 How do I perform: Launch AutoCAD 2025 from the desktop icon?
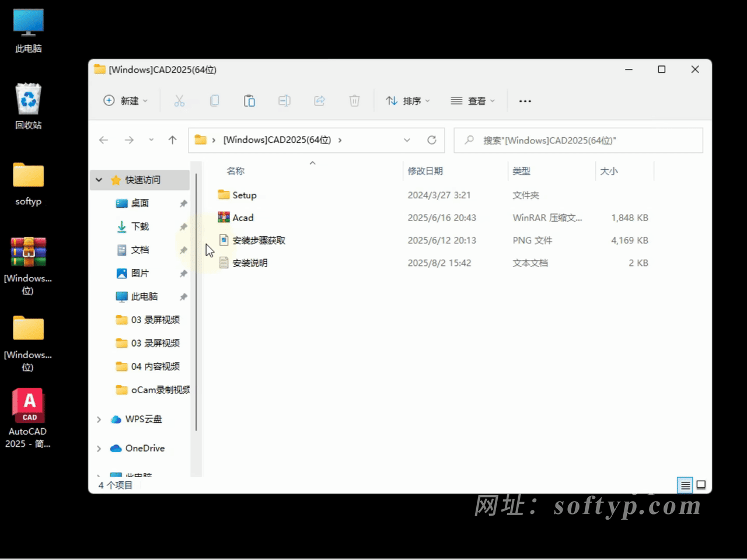coord(27,405)
